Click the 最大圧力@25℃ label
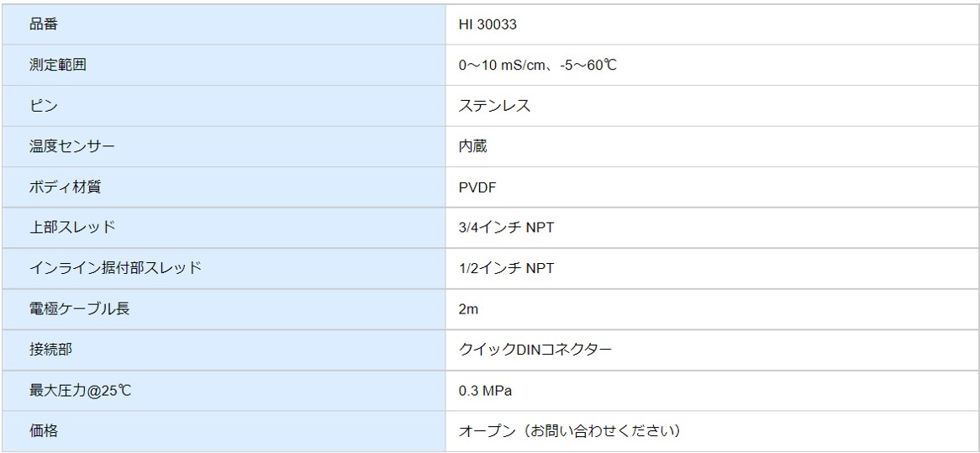Image resolution: width=980 pixels, height=453 pixels. pyautogui.click(x=81, y=391)
